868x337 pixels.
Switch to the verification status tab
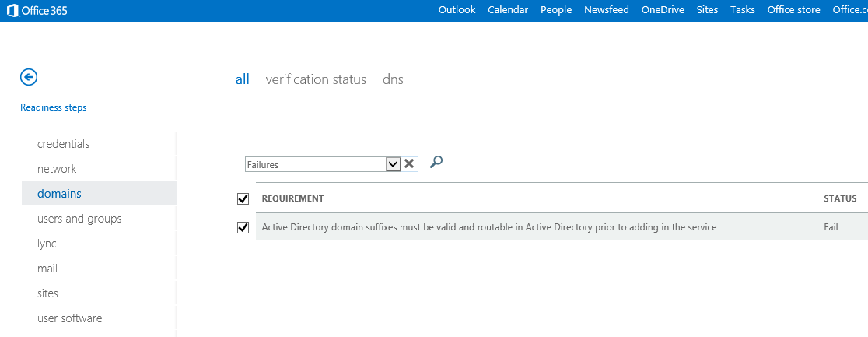[316, 79]
